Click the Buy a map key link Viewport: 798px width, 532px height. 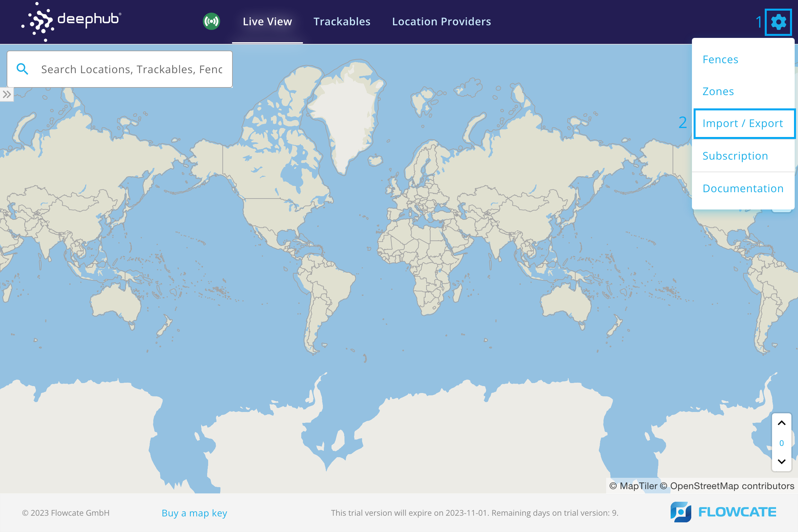[x=195, y=512]
